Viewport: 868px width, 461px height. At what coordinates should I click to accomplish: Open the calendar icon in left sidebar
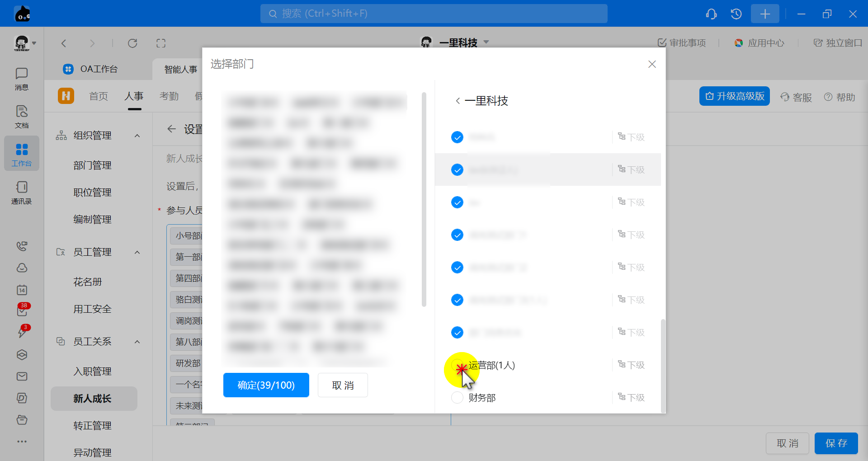coord(22,290)
